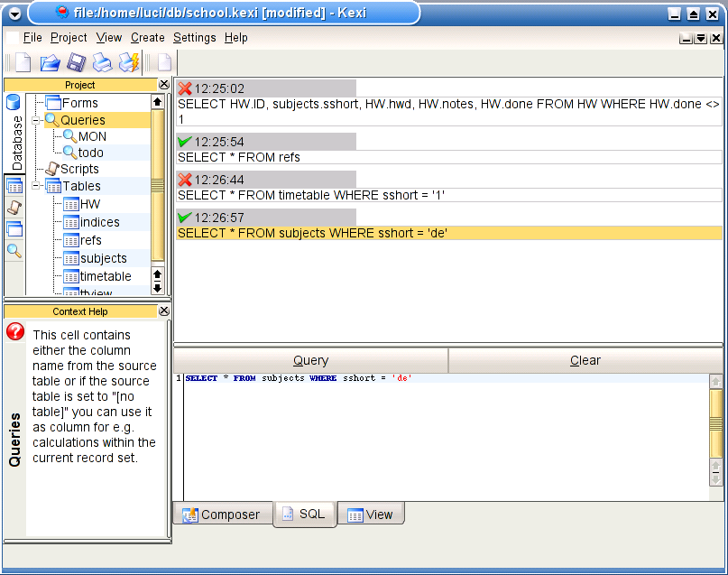Click the Open project folder icon
This screenshot has height=575, width=728.
coord(50,63)
